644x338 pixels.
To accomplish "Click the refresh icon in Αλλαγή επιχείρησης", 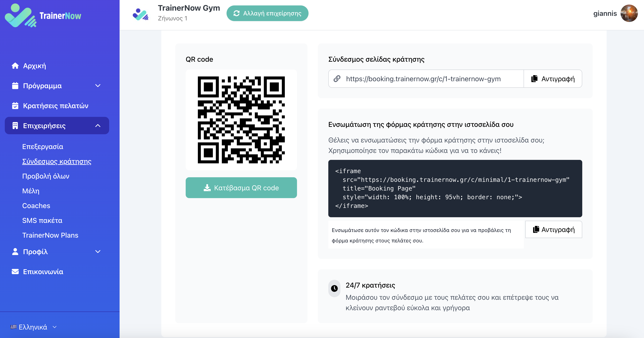I will pyautogui.click(x=237, y=13).
